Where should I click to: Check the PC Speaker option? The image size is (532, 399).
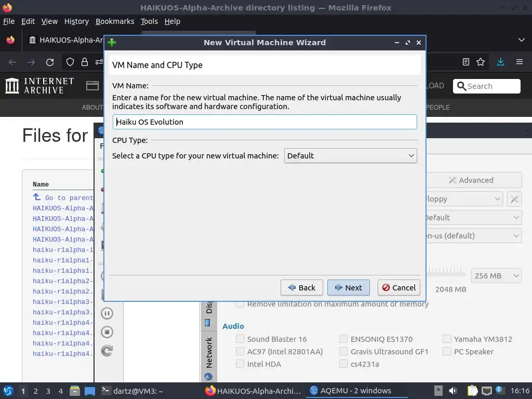[447, 352]
